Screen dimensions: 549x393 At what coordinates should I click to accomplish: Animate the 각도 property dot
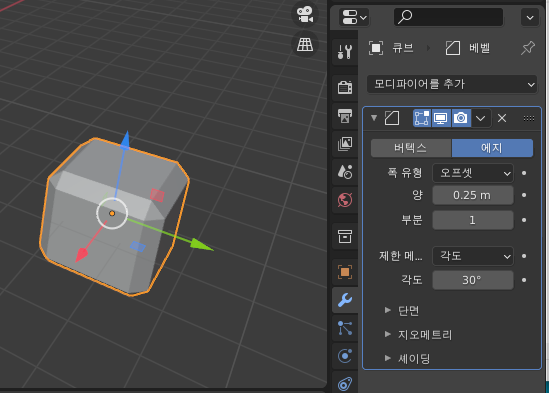click(x=524, y=280)
